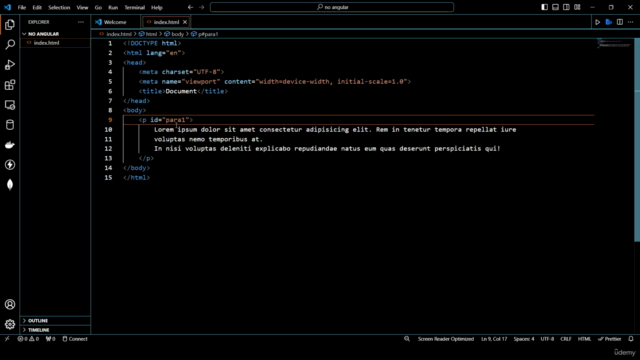Open the p#para1 breadcrumb dropdown
This screenshot has width=640, height=360.
[204, 34]
